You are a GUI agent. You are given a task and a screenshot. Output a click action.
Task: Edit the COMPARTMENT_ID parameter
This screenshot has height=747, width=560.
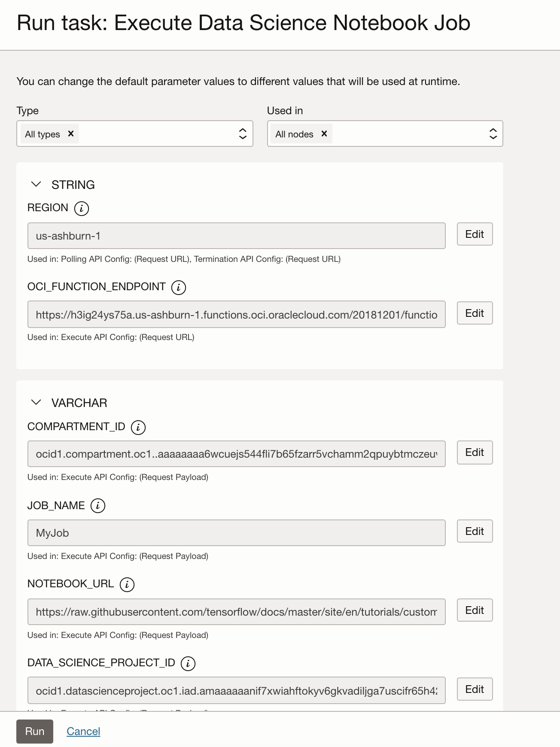point(475,452)
